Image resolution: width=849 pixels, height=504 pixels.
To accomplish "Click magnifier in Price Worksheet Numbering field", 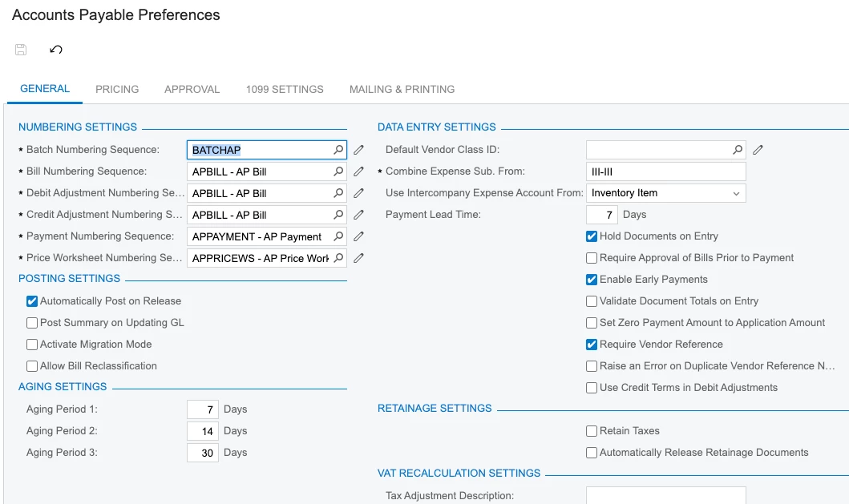I will tap(338, 258).
